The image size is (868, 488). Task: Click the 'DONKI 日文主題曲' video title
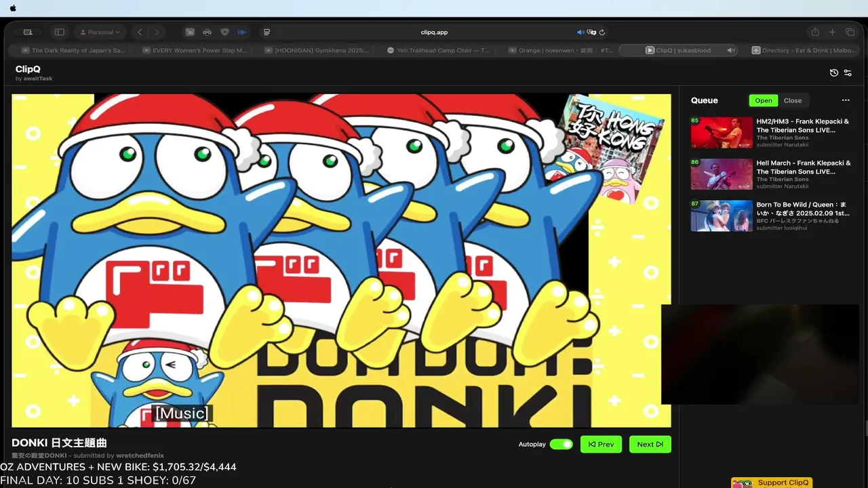pyautogui.click(x=59, y=443)
